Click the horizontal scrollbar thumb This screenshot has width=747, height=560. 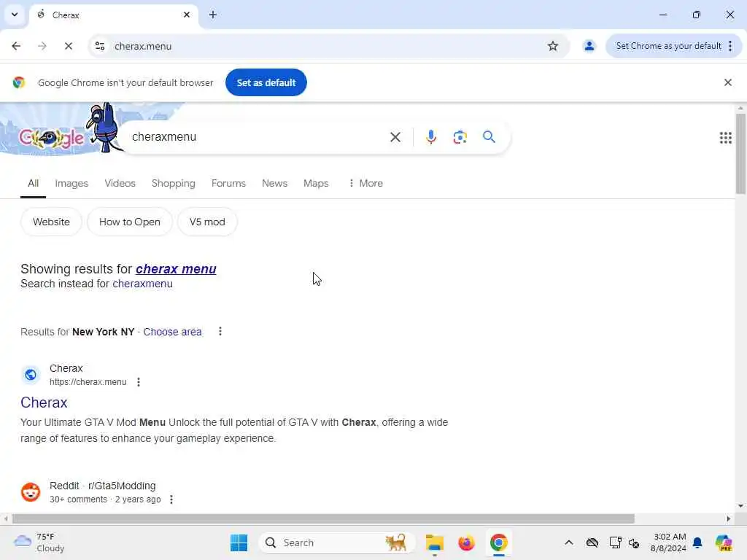323,518
